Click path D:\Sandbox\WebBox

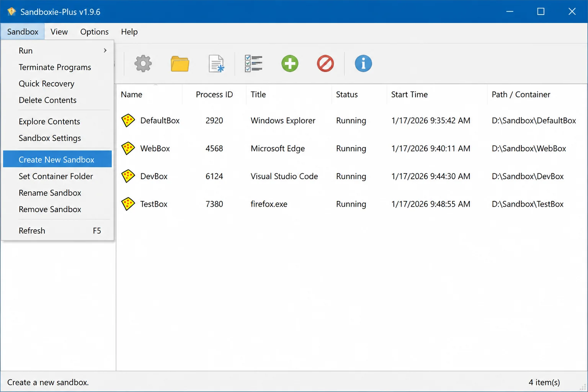(x=529, y=149)
